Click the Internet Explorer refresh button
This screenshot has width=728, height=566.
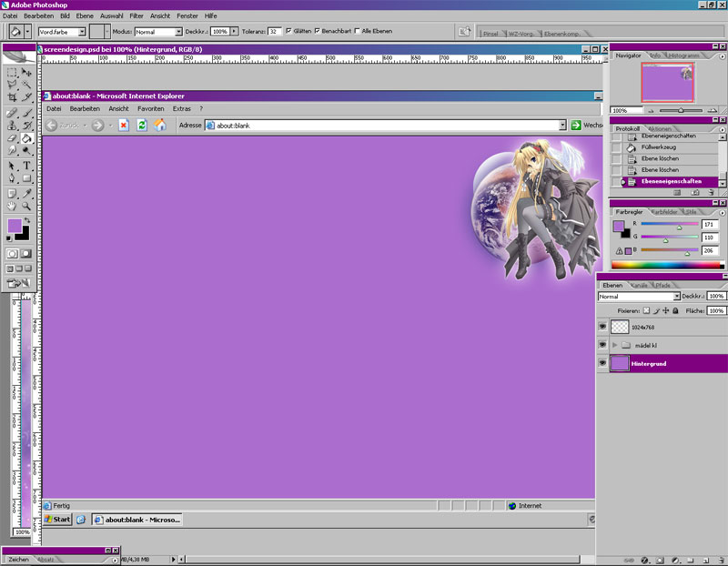click(142, 125)
